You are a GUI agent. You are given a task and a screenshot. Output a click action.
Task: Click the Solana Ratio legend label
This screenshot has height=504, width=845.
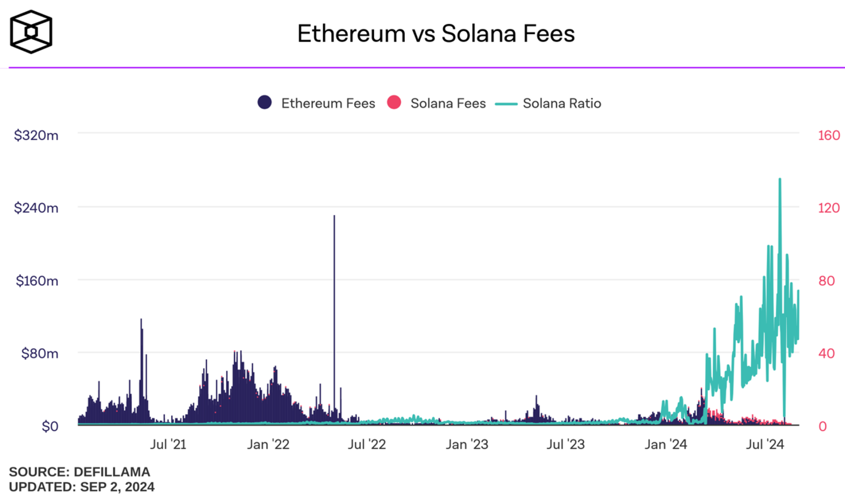pyautogui.click(x=562, y=103)
